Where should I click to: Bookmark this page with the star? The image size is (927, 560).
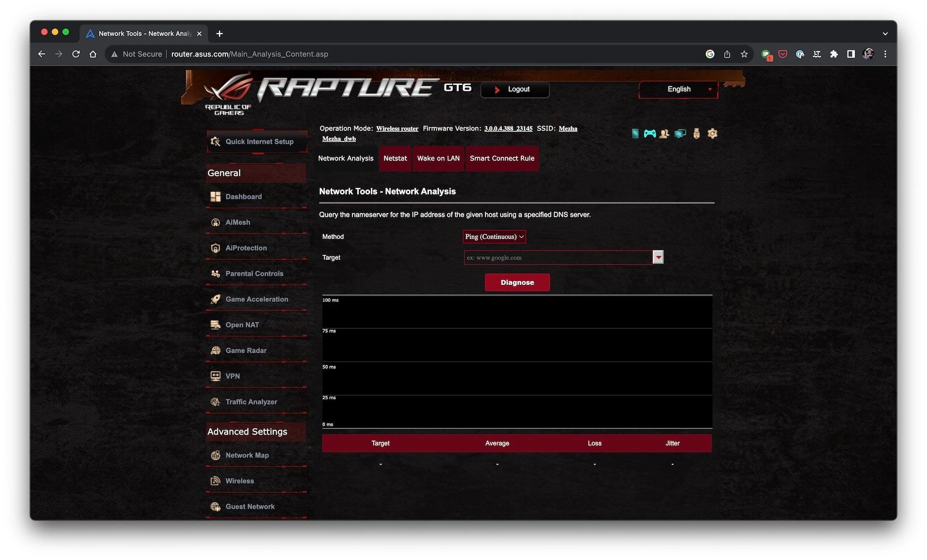[744, 54]
